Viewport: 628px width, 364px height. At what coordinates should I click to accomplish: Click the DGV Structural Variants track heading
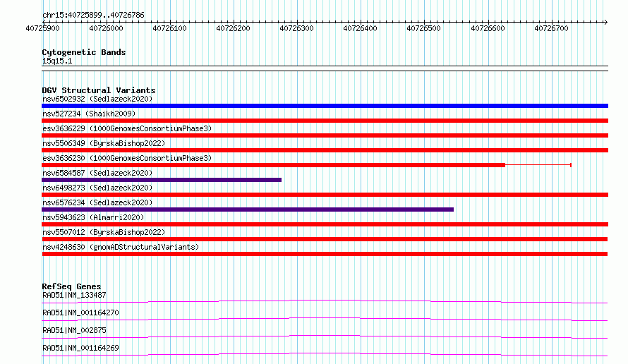point(99,90)
